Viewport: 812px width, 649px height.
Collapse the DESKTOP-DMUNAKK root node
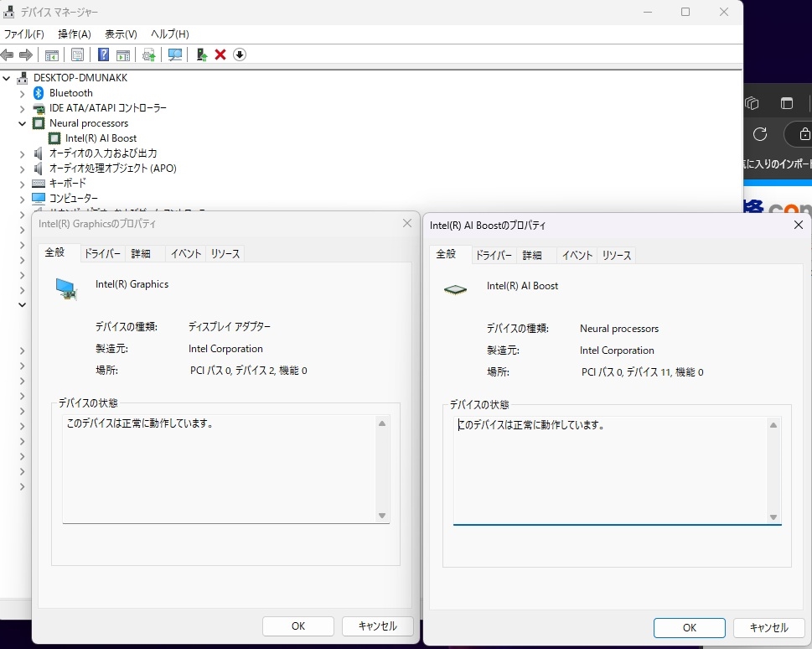click(7, 78)
